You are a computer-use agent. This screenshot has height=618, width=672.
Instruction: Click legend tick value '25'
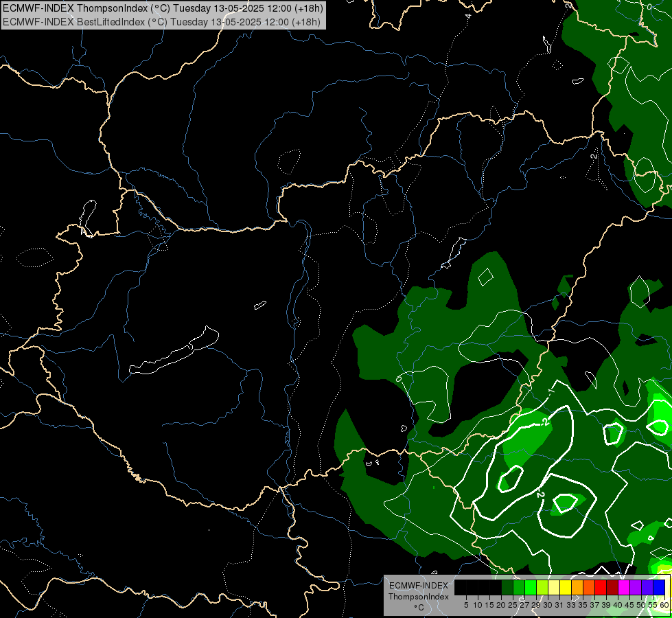coord(513,605)
